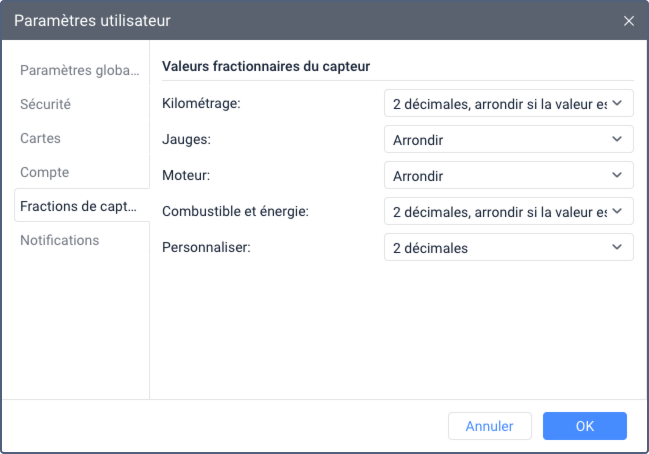Switch to the Sécurité tab
The height and width of the screenshot is (454, 649).
pos(46,104)
